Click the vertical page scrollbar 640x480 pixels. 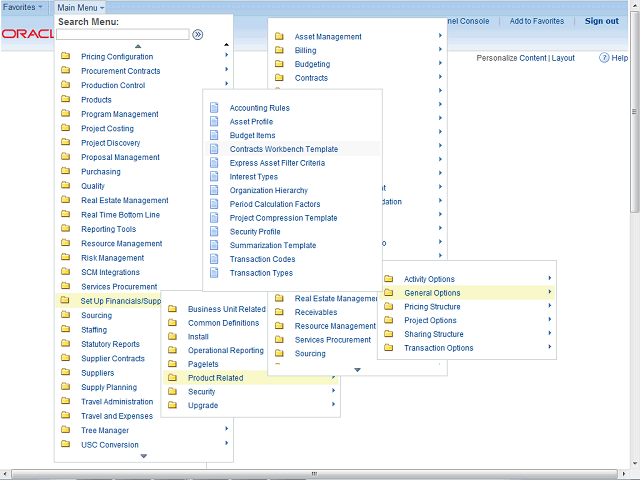coord(634,113)
